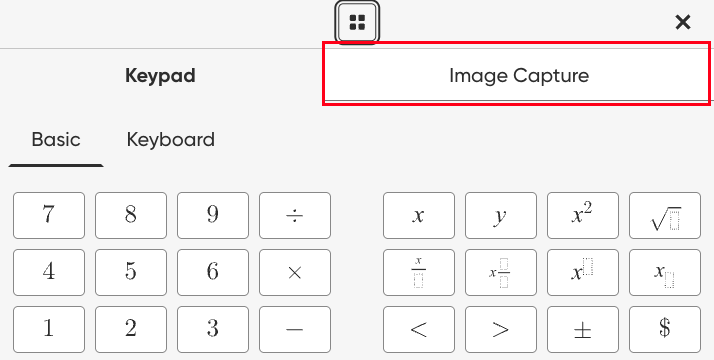
Task: Open the Keyboard sub-tab
Action: [x=171, y=139]
